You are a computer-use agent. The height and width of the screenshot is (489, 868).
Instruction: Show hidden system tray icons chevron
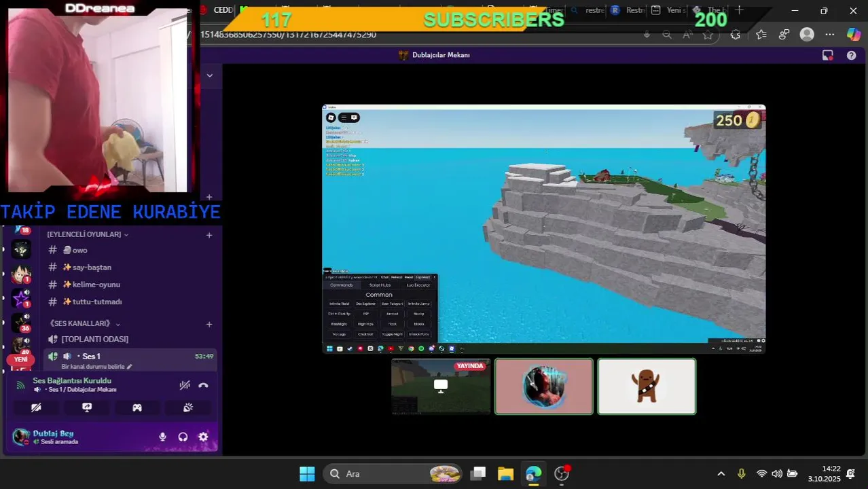coord(721,473)
